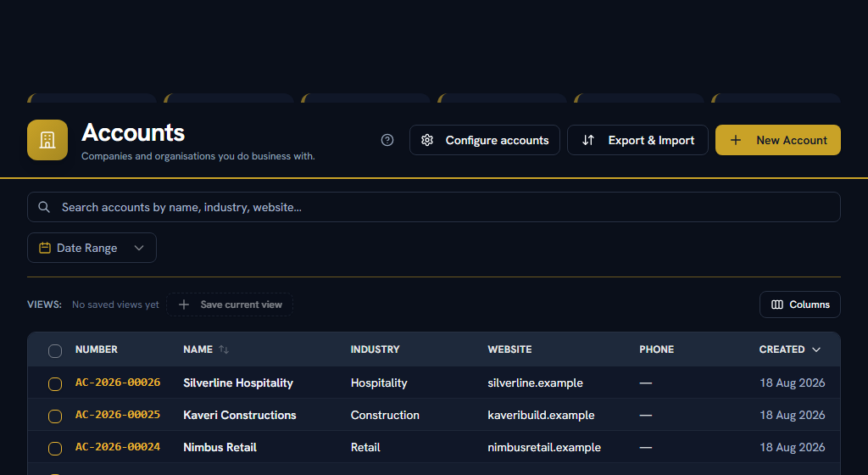Image resolution: width=868 pixels, height=475 pixels.
Task: Open the help question mark icon
Action: pos(387,140)
